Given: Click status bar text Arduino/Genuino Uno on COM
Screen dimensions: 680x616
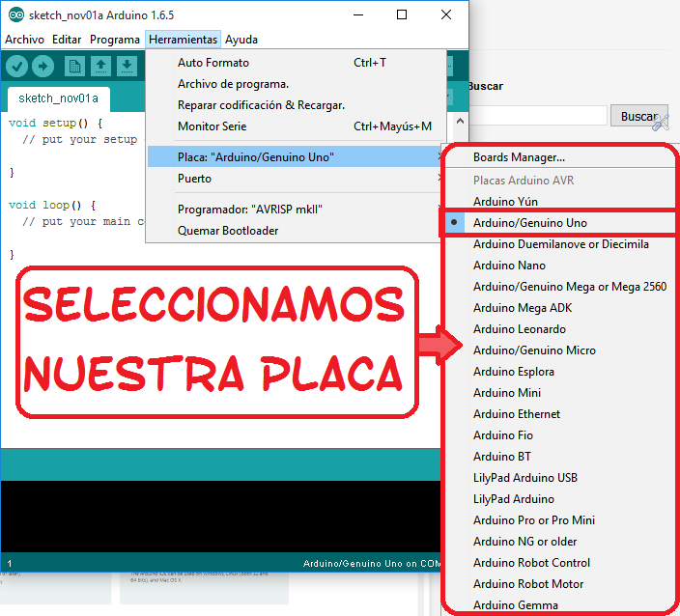Looking at the screenshot, I should coord(372,564).
